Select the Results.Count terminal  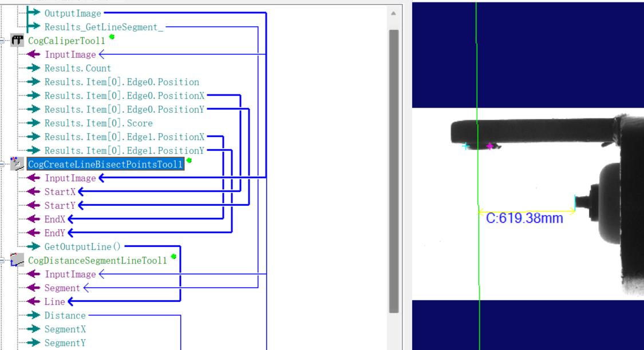(78, 68)
